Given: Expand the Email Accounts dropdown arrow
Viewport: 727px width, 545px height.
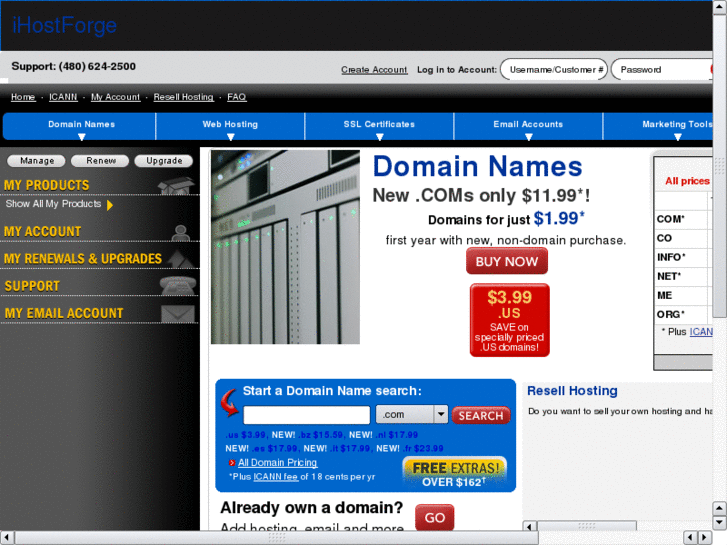Looking at the screenshot, I should click(528, 137).
